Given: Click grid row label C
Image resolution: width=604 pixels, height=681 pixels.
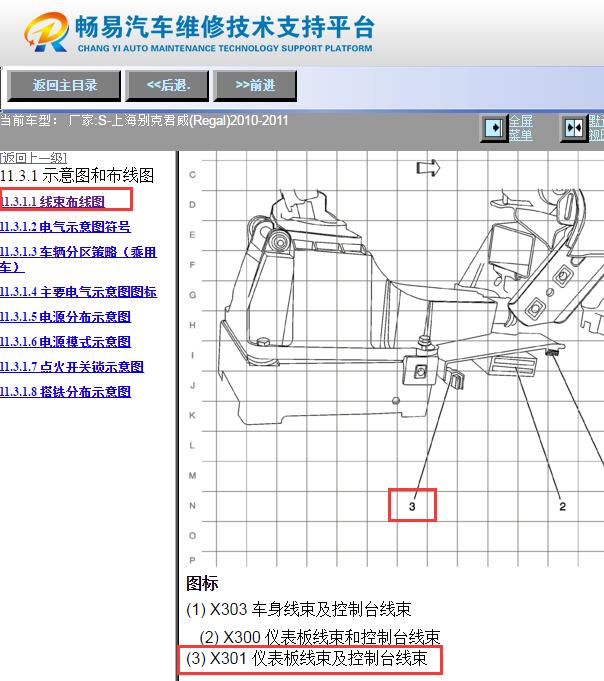Looking at the screenshot, I should coord(192,175).
